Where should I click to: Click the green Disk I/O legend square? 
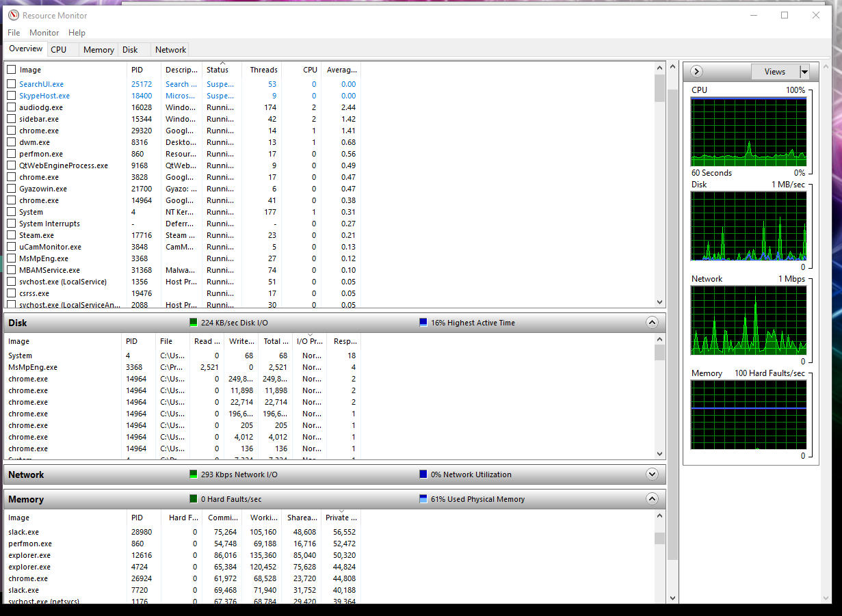point(193,323)
